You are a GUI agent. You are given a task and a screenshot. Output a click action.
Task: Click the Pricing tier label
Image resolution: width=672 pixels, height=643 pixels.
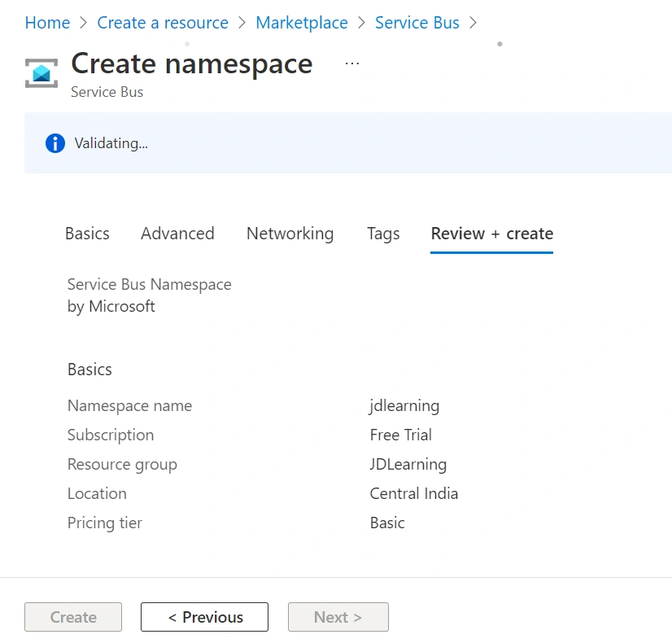pos(105,523)
